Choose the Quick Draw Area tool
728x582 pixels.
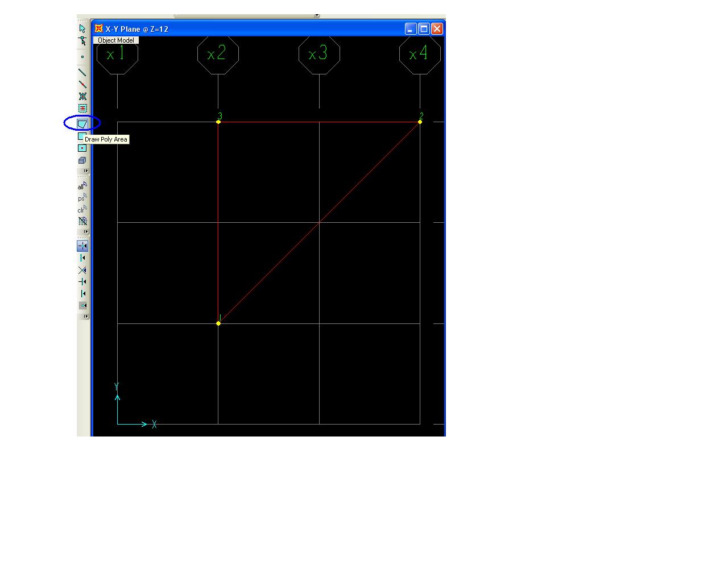tap(82, 148)
